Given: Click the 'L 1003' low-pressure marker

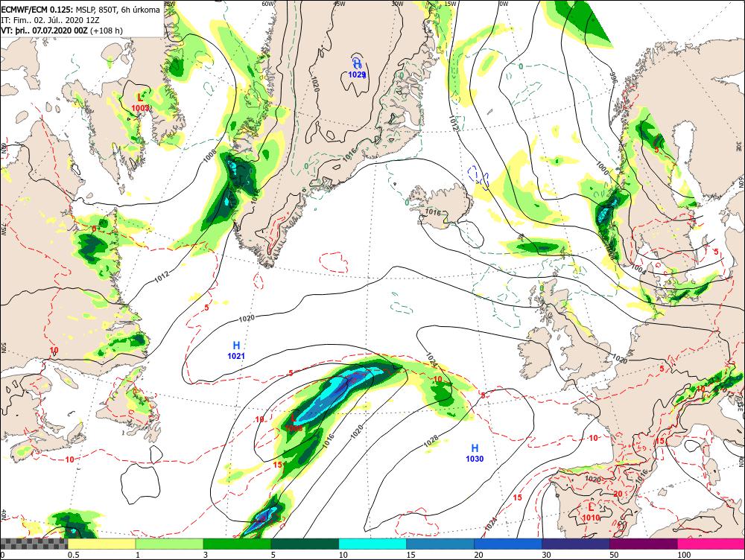Looking at the screenshot, I should 140,103.
